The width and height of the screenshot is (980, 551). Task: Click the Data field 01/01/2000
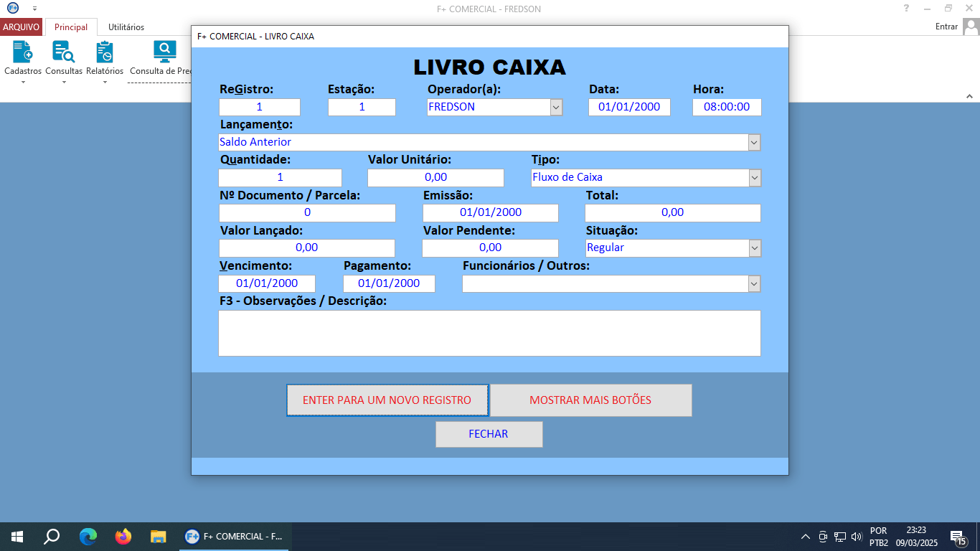point(629,107)
